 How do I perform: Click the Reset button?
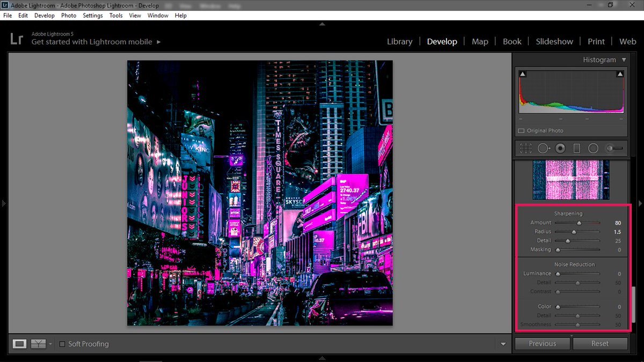point(600,344)
